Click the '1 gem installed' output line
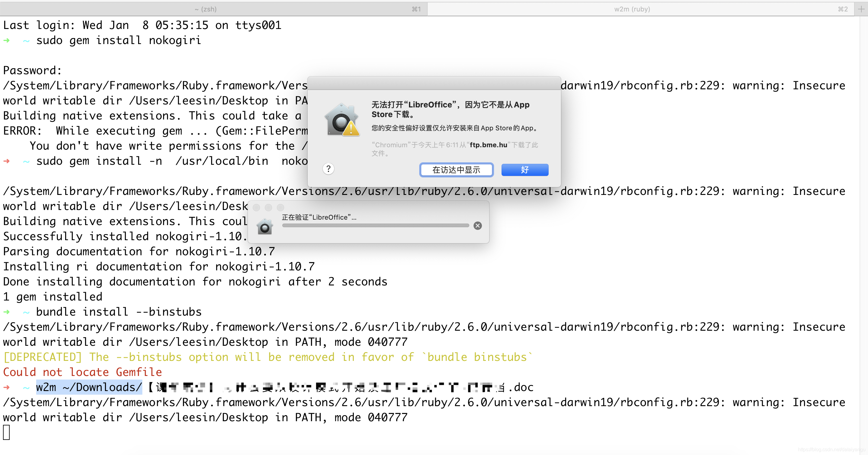Image resolution: width=868 pixels, height=455 pixels. tap(52, 297)
